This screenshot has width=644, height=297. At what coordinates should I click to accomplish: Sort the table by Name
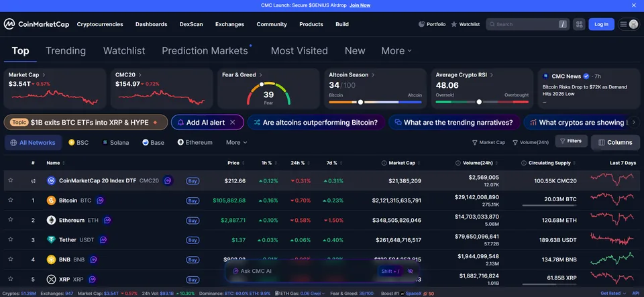(56, 163)
